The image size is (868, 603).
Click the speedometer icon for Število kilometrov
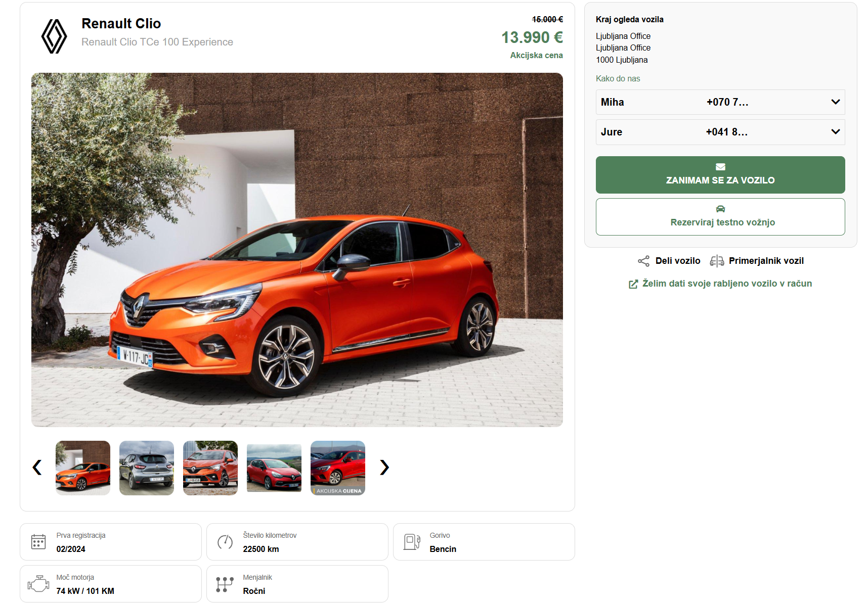point(225,542)
